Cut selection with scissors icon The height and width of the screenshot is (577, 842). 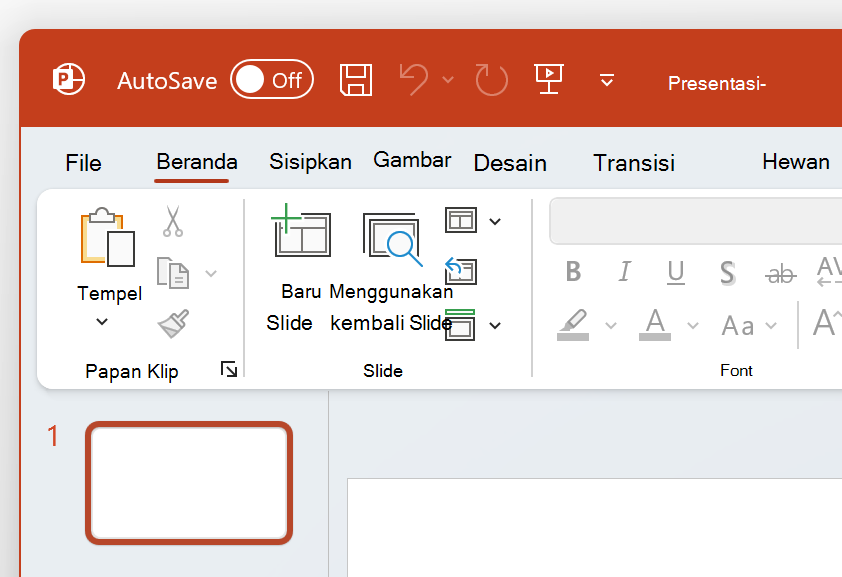(x=173, y=221)
